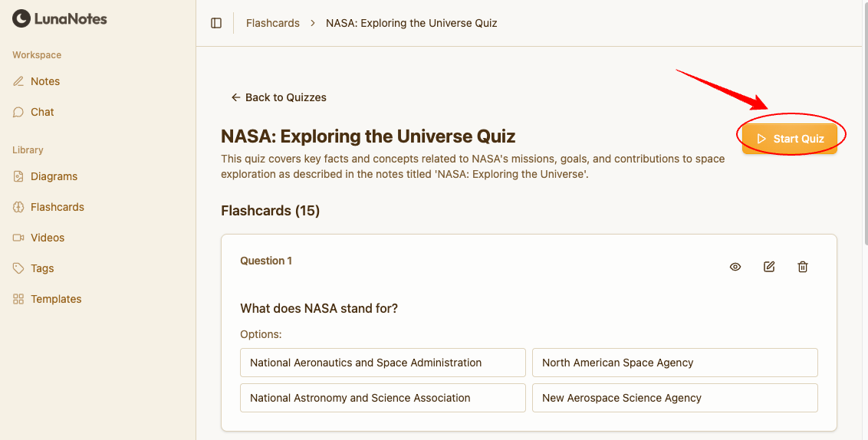
Task: Go back via Back to Quizzes
Action: pyautogui.click(x=279, y=97)
